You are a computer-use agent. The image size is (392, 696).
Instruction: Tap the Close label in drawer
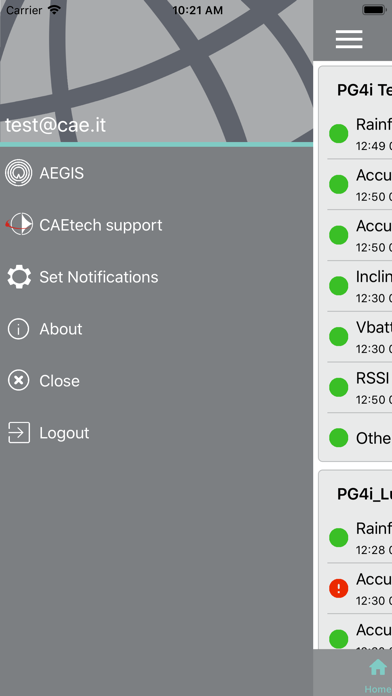59,381
